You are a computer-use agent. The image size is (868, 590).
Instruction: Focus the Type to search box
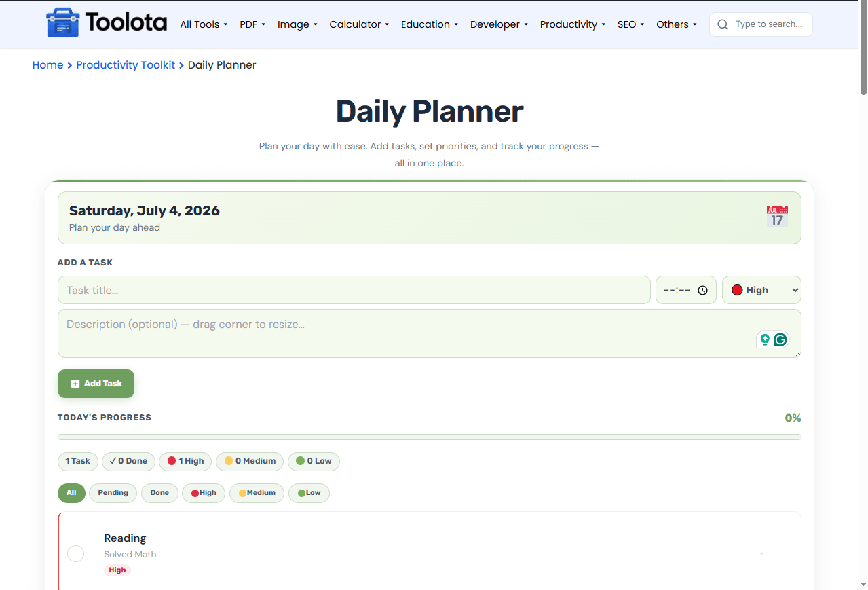point(761,24)
